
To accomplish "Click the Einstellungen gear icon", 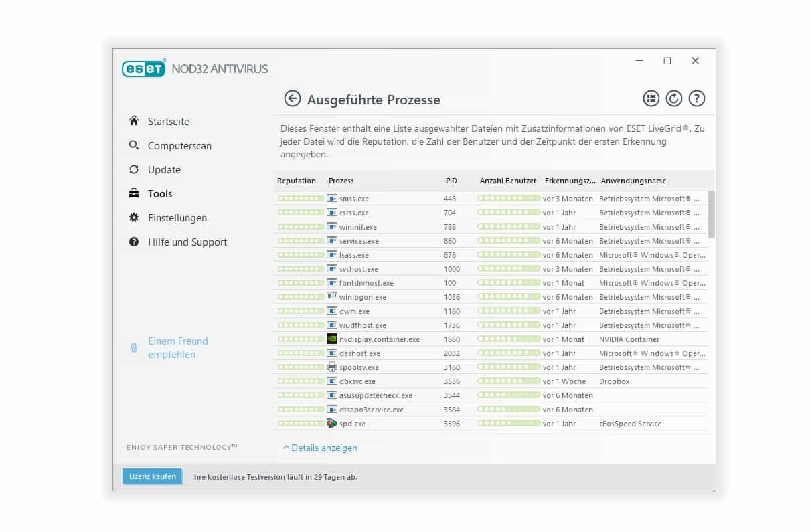I will click(134, 217).
